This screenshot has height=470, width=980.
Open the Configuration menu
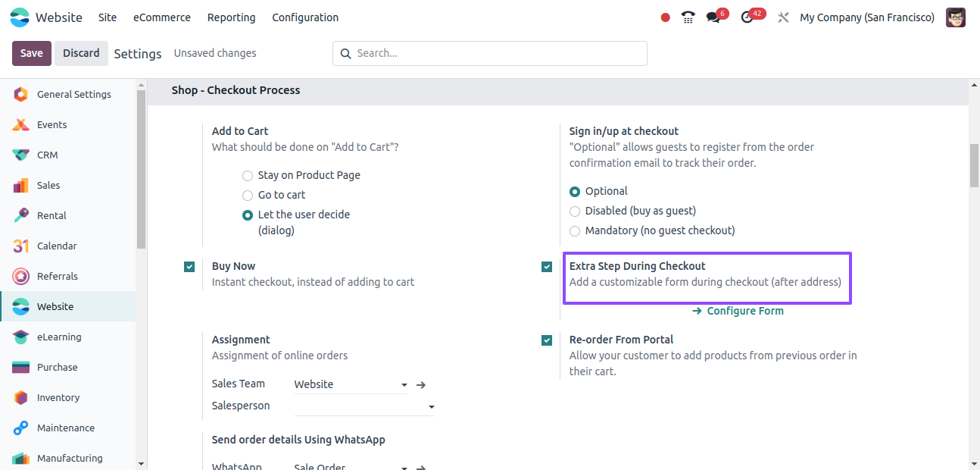(x=305, y=17)
